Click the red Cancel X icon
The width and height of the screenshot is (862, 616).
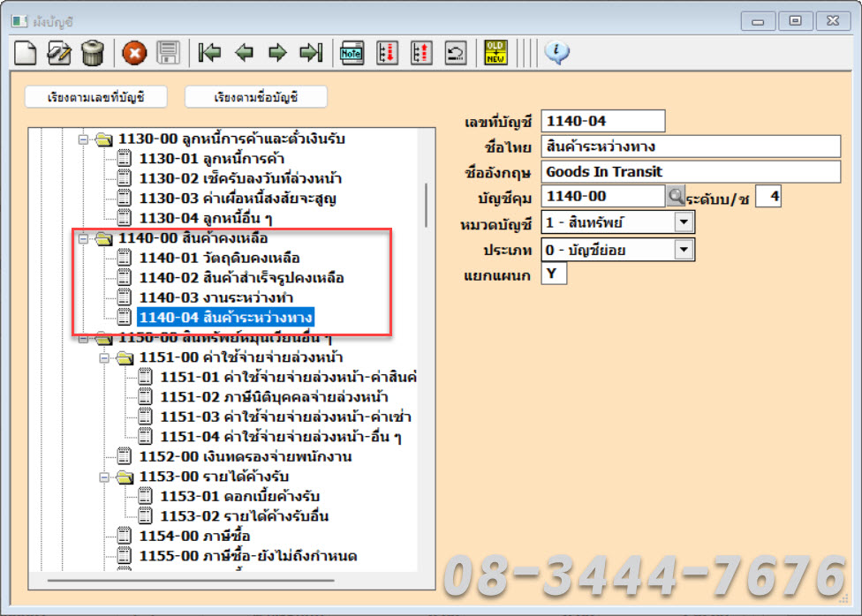tap(134, 53)
